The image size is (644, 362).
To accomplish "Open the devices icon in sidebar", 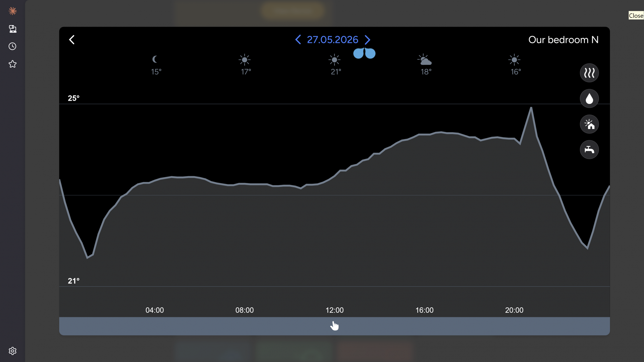I will [x=12, y=29].
